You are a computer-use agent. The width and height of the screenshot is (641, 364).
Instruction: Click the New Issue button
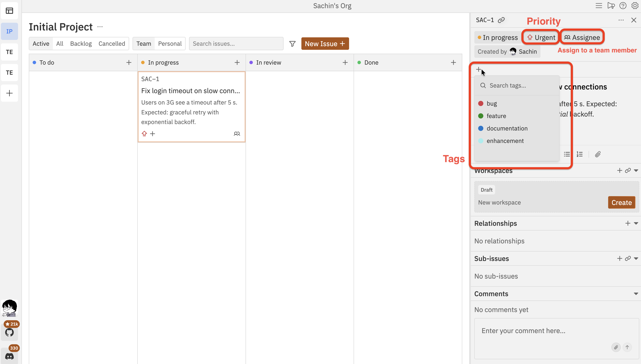325,44
